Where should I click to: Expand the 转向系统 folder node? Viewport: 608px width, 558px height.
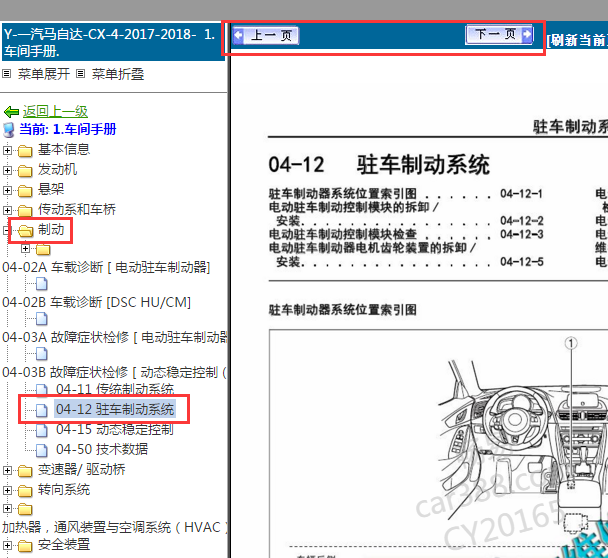pyautogui.click(x=7, y=491)
